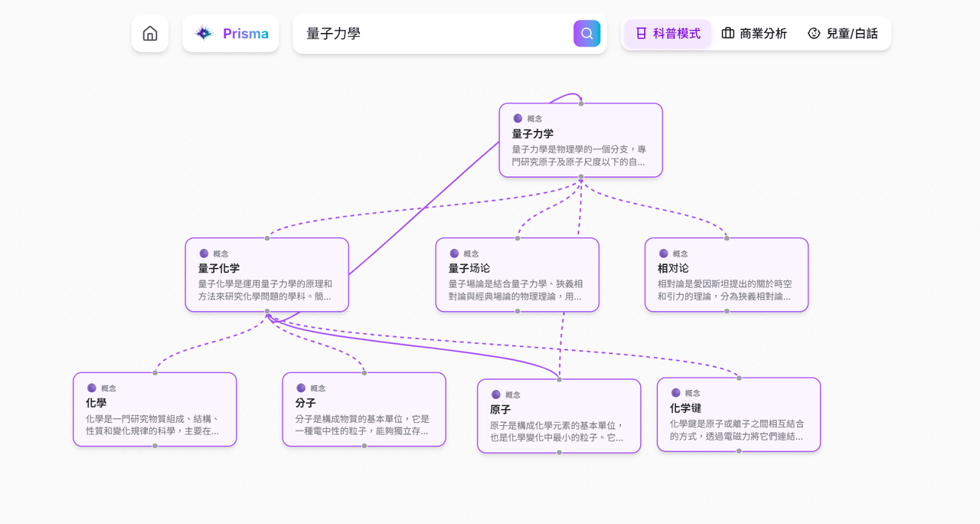Go to the home icon button
This screenshot has width=980, height=524.
point(150,34)
